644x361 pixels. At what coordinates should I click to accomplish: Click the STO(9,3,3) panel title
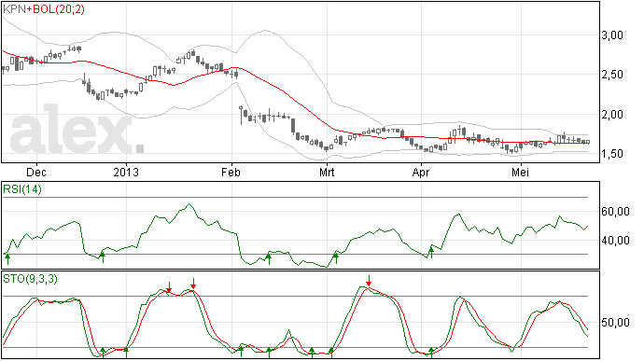click(30, 279)
